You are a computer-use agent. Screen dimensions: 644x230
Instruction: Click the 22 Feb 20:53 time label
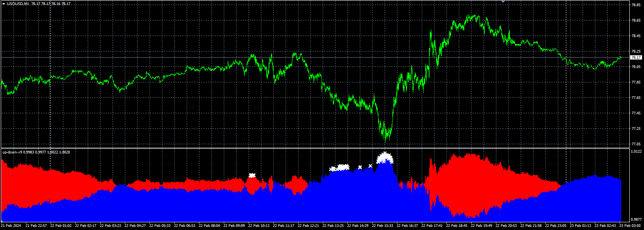(506, 226)
